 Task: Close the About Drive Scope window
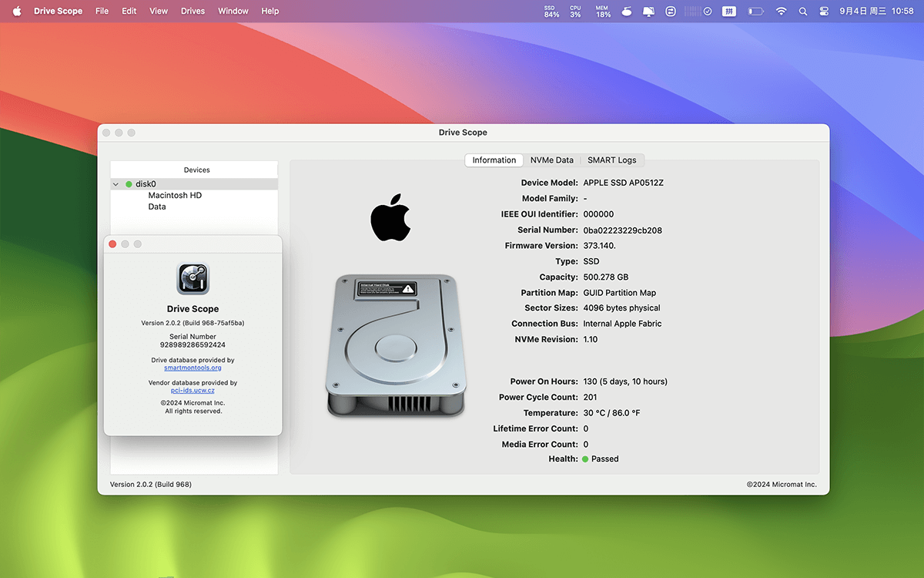tap(112, 244)
